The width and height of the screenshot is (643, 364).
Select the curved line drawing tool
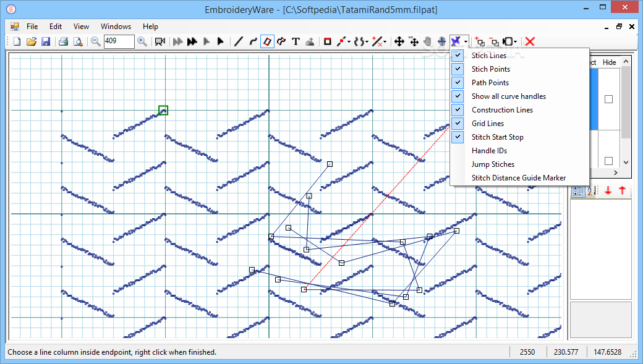[253, 41]
